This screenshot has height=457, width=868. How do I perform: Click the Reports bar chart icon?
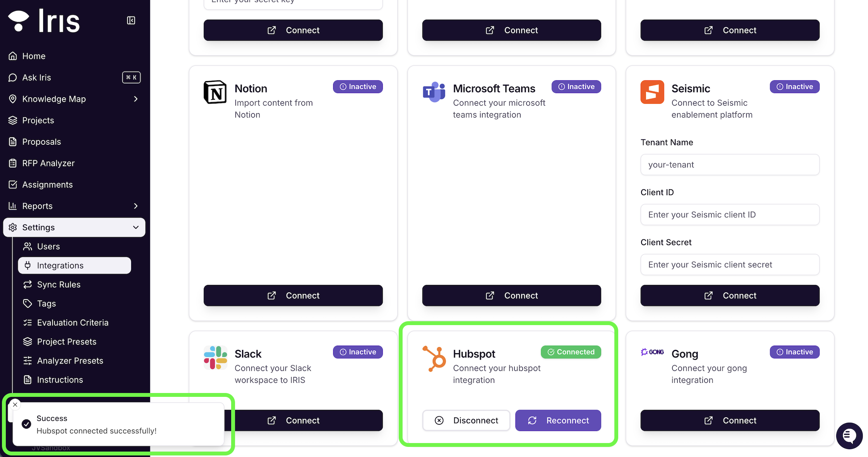13,206
